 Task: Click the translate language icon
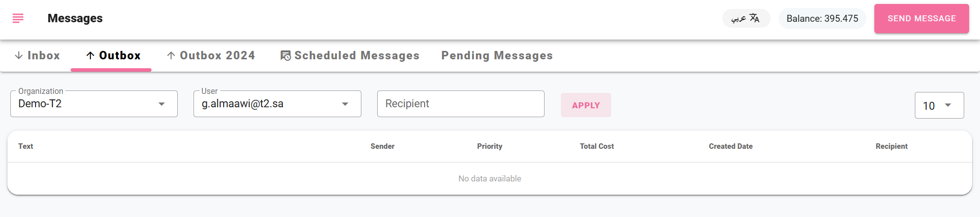pyautogui.click(x=754, y=18)
